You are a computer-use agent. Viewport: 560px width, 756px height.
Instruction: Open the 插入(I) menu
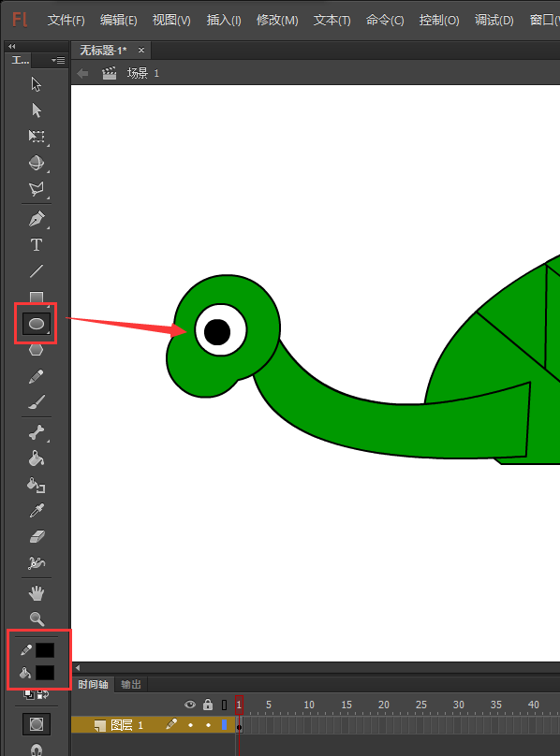tap(224, 21)
